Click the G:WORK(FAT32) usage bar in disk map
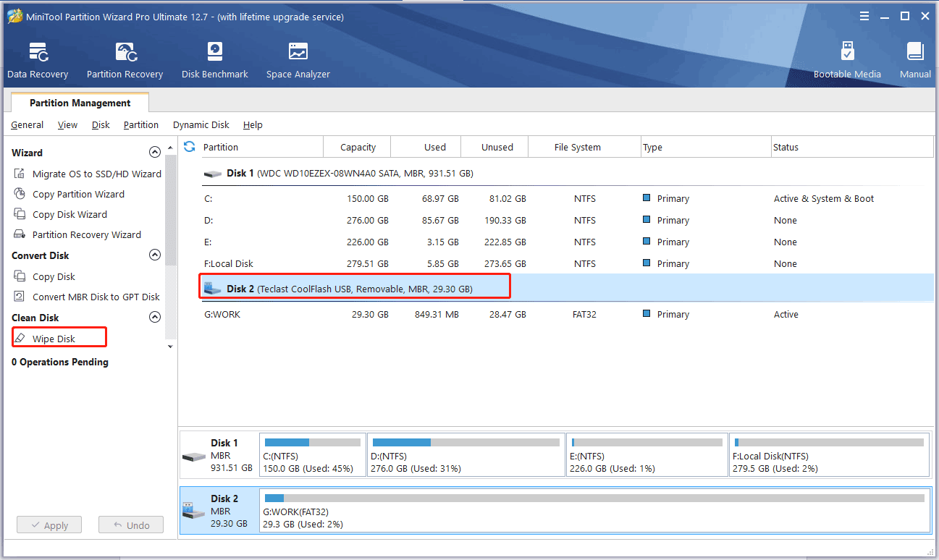This screenshot has width=939, height=560. click(594, 498)
